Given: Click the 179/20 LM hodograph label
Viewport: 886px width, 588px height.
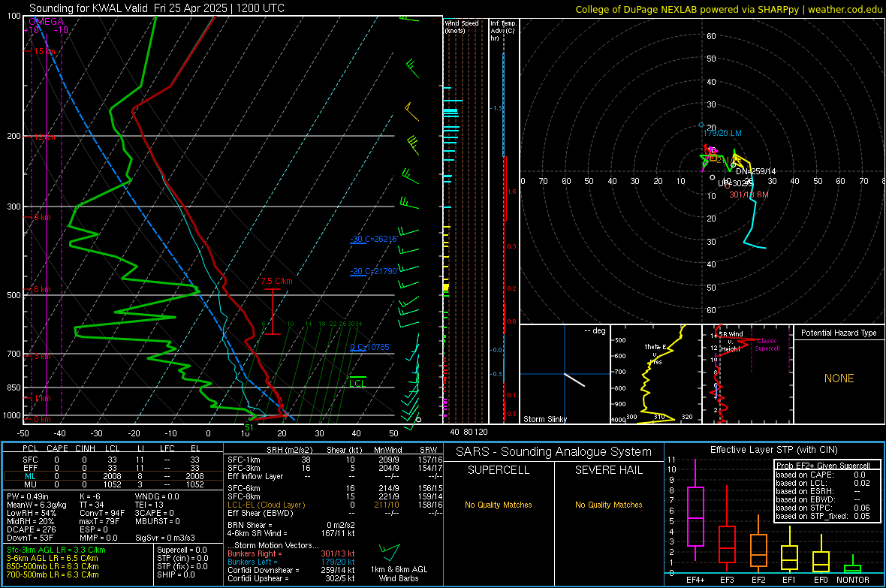Looking at the screenshot, I should pos(723,133).
